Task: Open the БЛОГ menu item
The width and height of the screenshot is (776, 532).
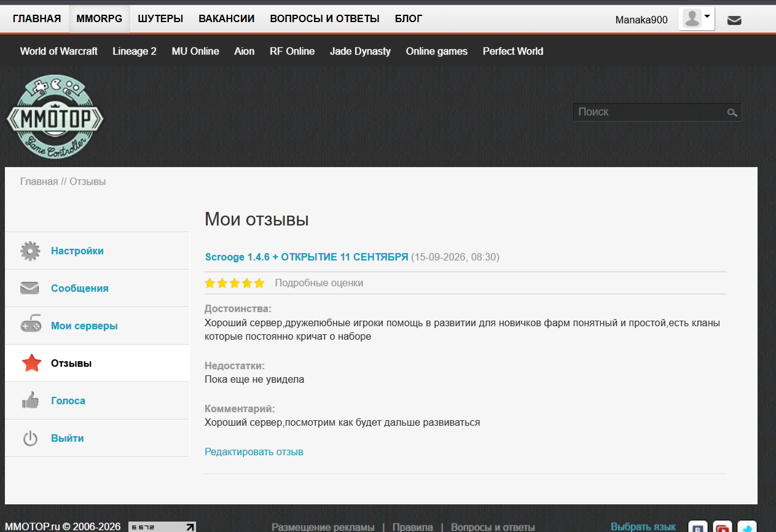Action: coord(409,18)
